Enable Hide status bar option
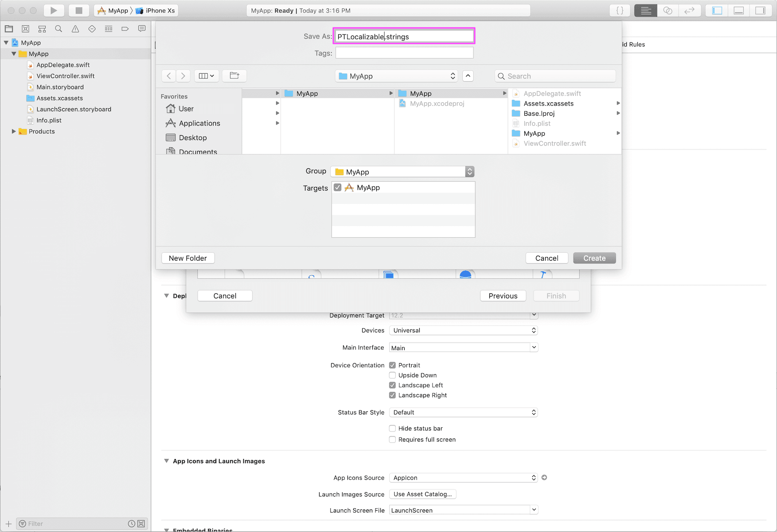This screenshot has height=532, width=777. pyautogui.click(x=392, y=429)
